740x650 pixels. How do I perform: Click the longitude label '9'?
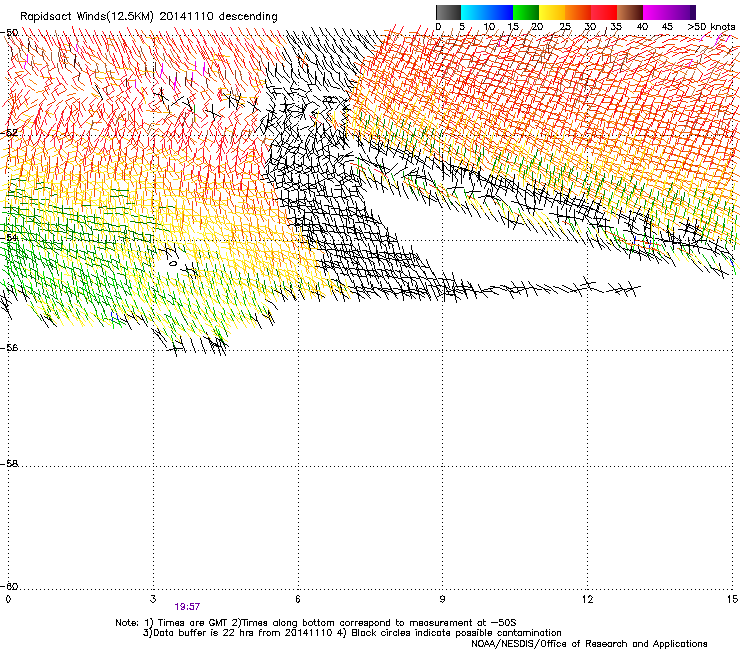pos(442,599)
